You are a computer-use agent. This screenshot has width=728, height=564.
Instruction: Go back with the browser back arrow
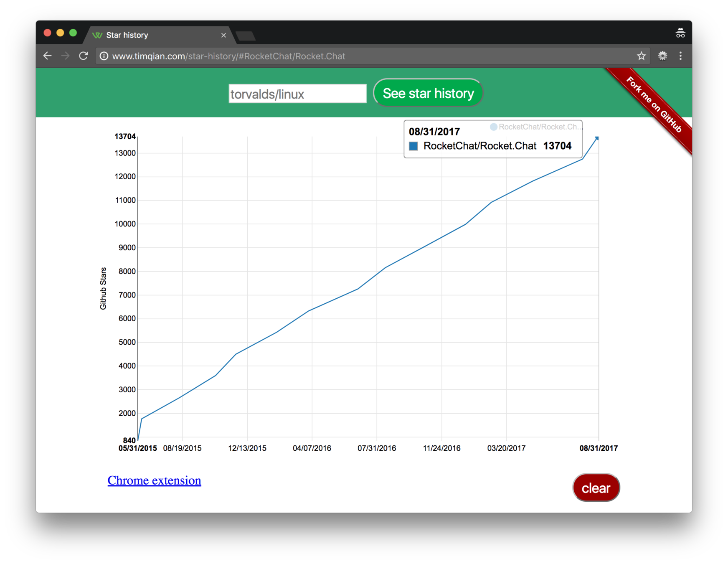[x=48, y=56]
